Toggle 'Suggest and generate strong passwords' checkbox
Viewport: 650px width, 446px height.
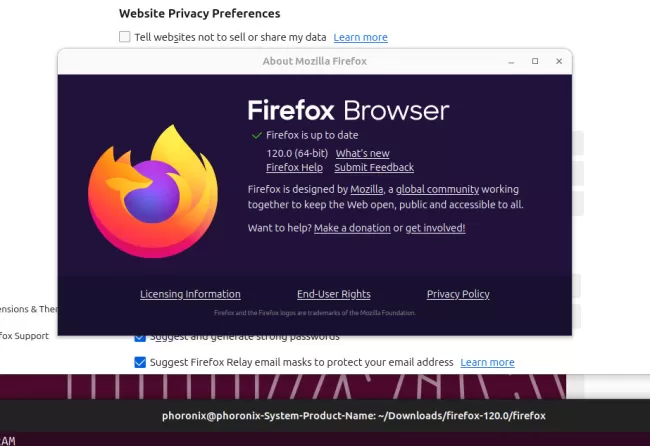click(x=140, y=337)
